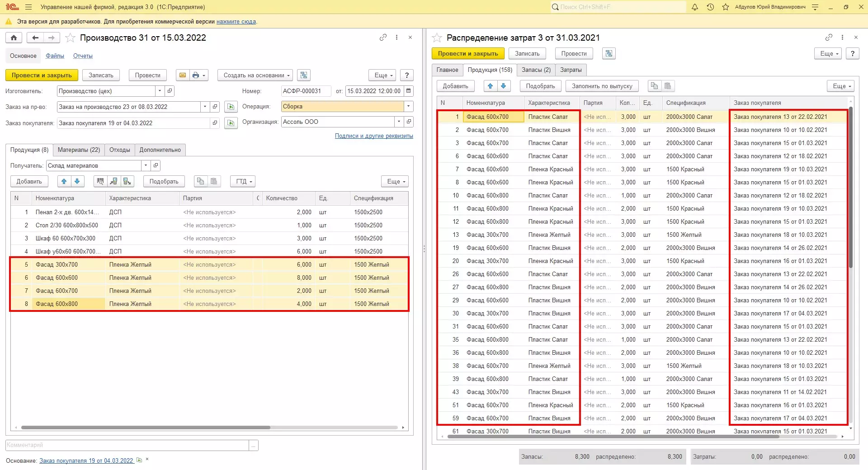
Task: Get link to Распределение затрат document
Action: [x=828, y=38]
